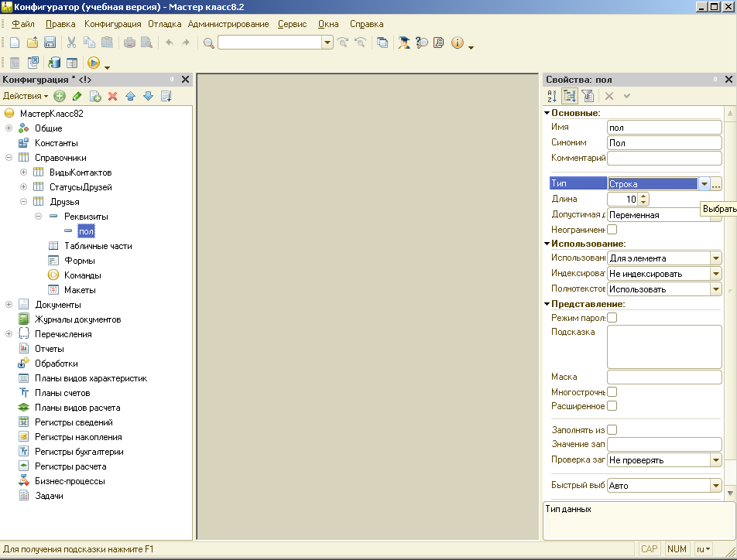737x560 pixels.
Task: Start debugging with the play icon
Action: click(94, 63)
